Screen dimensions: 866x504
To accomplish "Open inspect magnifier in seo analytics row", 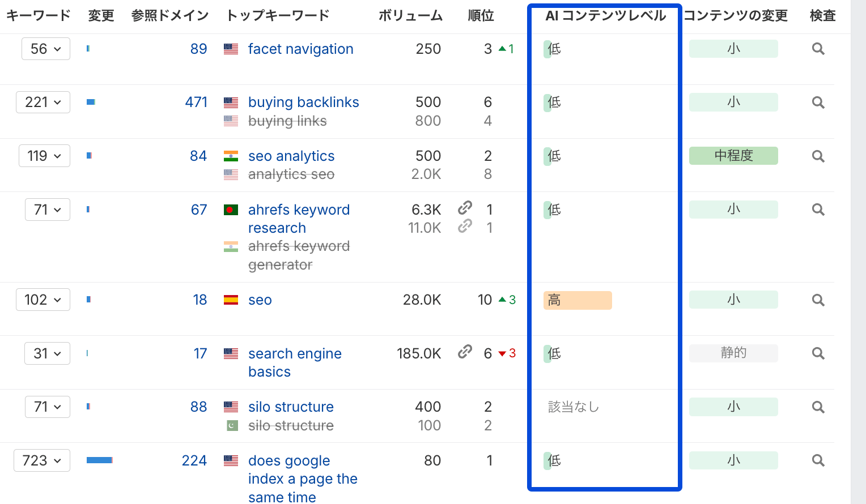I will [x=818, y=156].
